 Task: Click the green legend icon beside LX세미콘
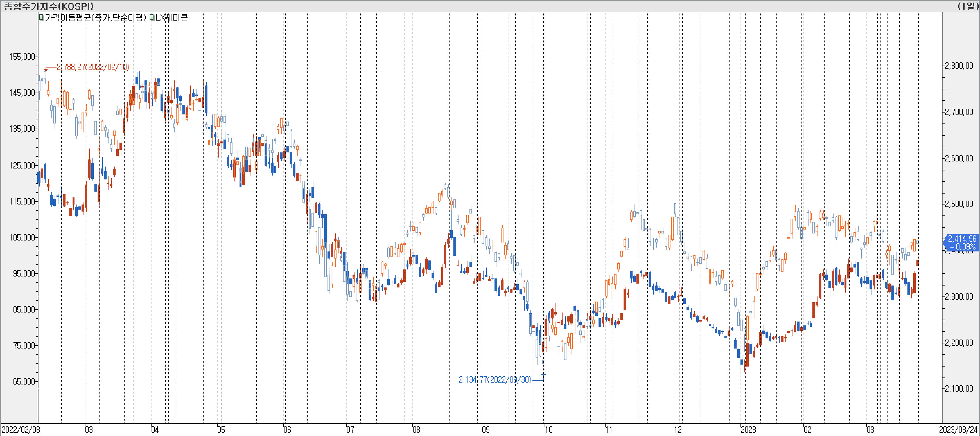point(152,17)
